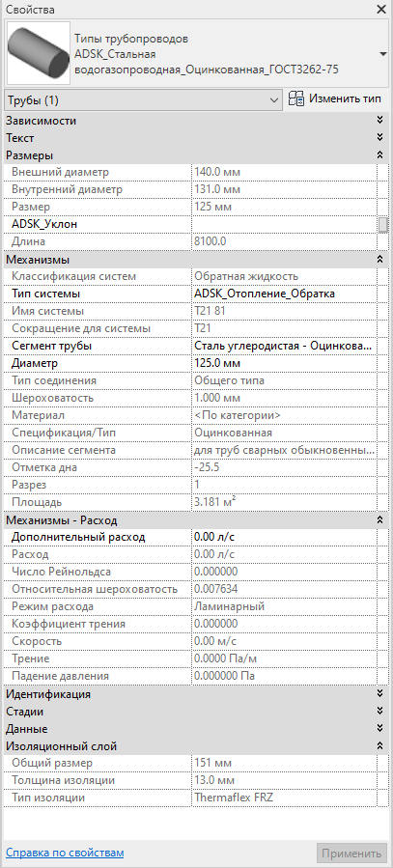Click the Отметка дна value -25.5

283,467
